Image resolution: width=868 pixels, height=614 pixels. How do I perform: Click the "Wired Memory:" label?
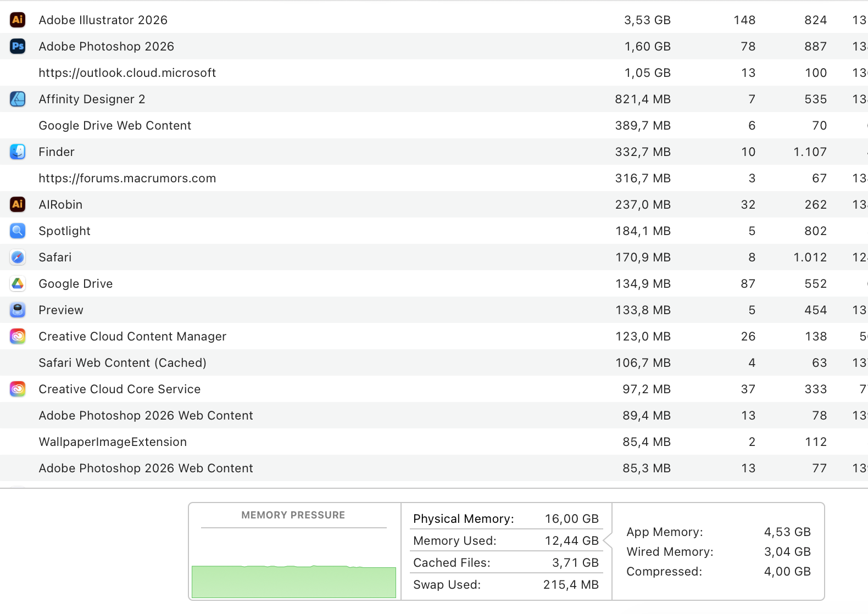pyautogui.click(x=670, y=551)
